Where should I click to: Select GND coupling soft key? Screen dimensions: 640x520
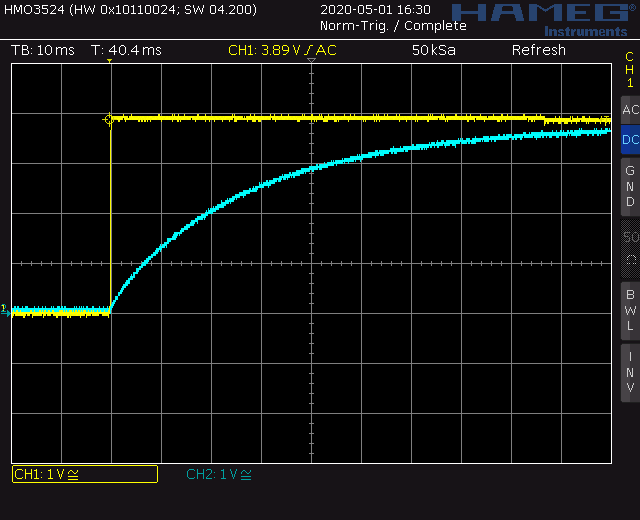point(630,186)
